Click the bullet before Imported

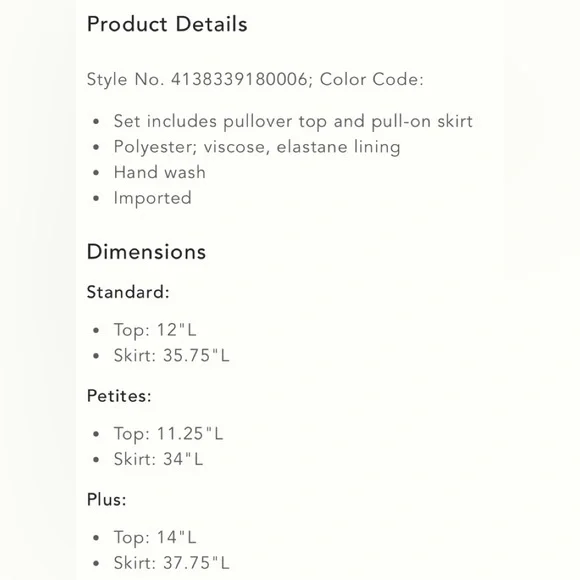96,198
